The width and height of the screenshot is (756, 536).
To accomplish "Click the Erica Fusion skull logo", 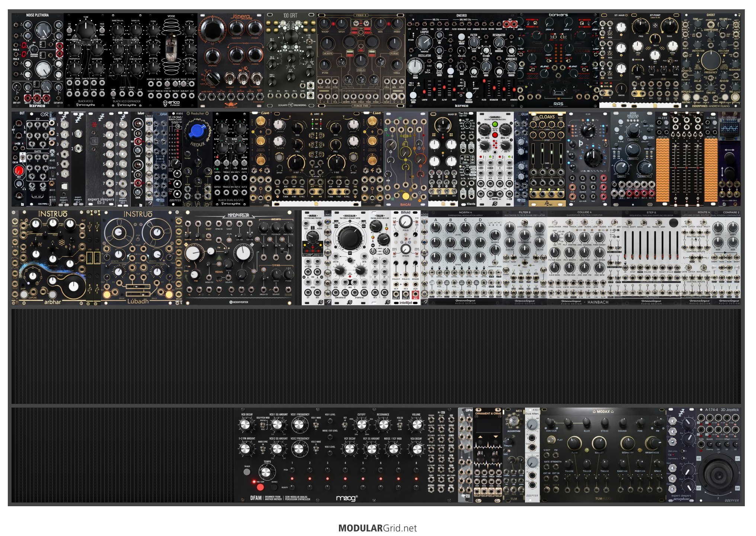I will tap(166, 103).
